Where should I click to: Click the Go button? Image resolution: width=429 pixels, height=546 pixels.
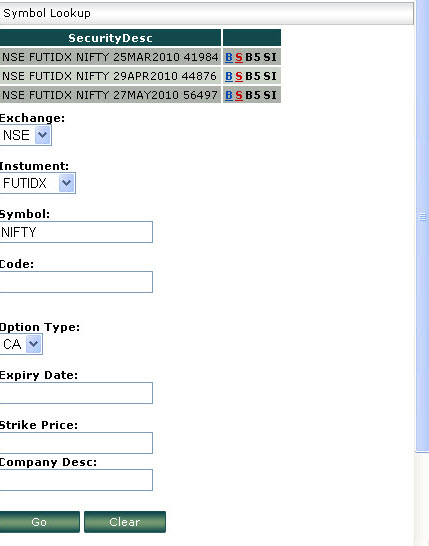[39, 522]
